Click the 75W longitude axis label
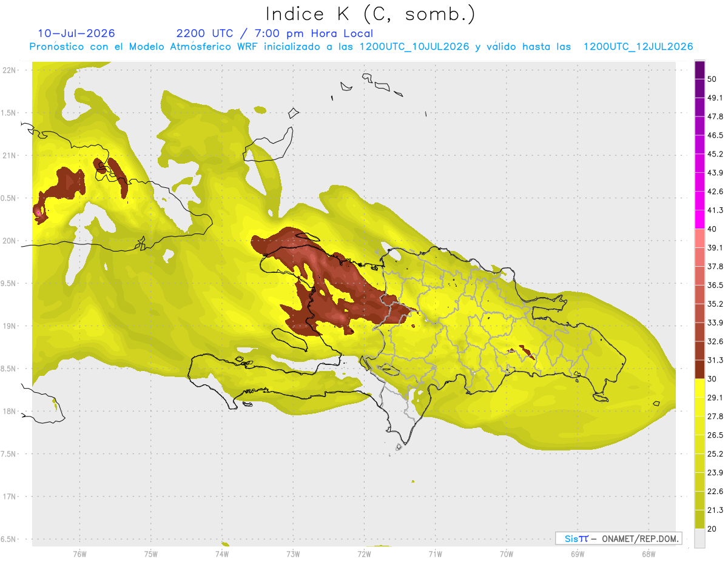This screenshot has height=562, width=728. (x=151, y=554)
